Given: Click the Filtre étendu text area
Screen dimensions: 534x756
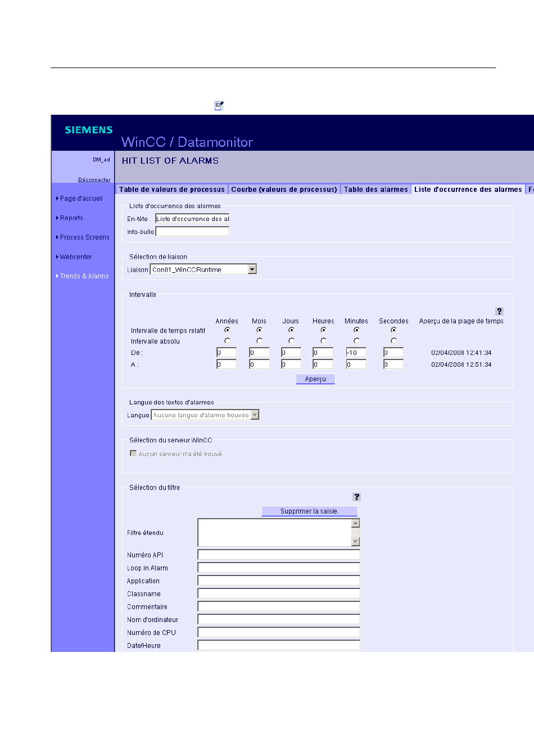Looking at the screenshot, I should [279, 533].
